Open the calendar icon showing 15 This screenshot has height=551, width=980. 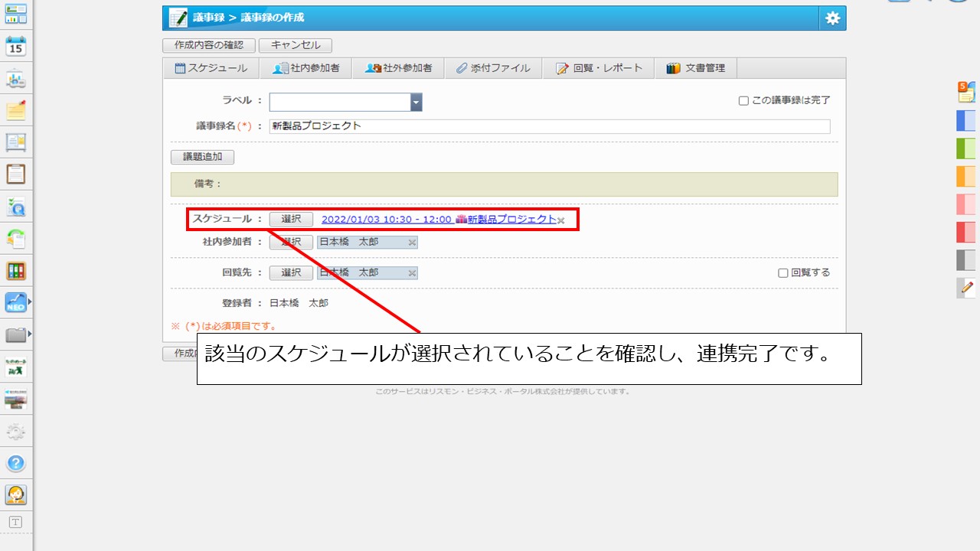pyautogui.click(x=16, y=47)
